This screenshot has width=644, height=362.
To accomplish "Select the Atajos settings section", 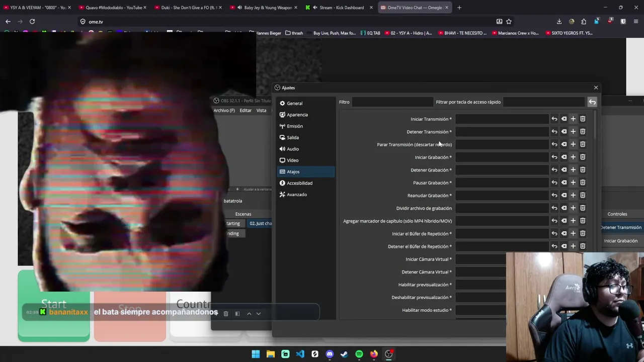I will click(306, 171).
